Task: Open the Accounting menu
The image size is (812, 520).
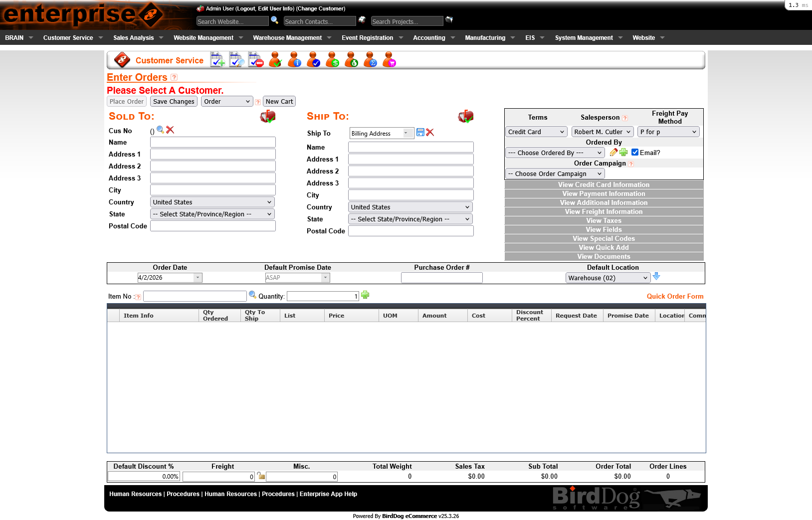Action: coord(429,38)
